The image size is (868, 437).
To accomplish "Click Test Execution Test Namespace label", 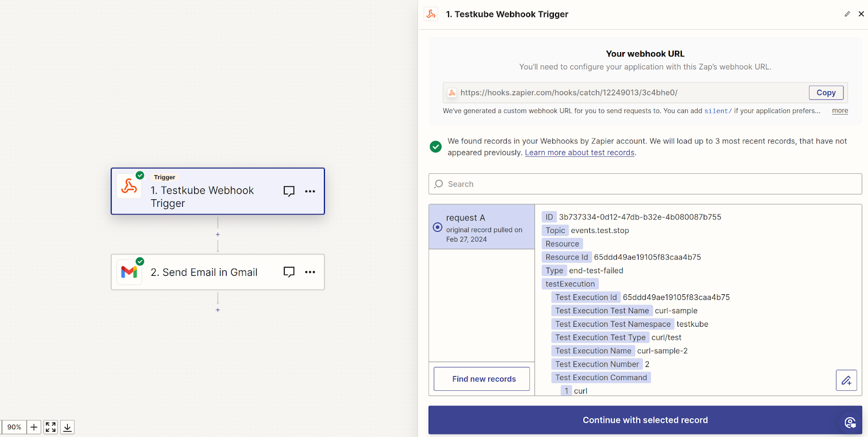I will coord(613,324).
